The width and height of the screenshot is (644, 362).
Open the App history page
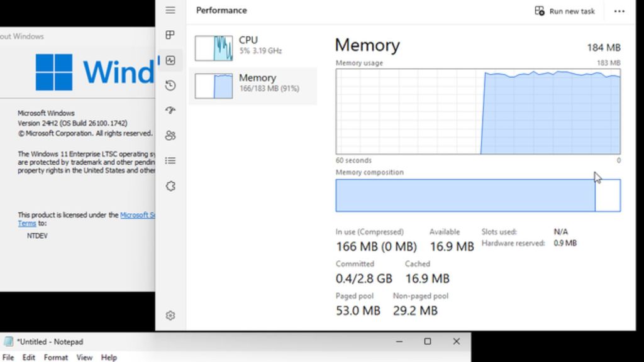170,85
